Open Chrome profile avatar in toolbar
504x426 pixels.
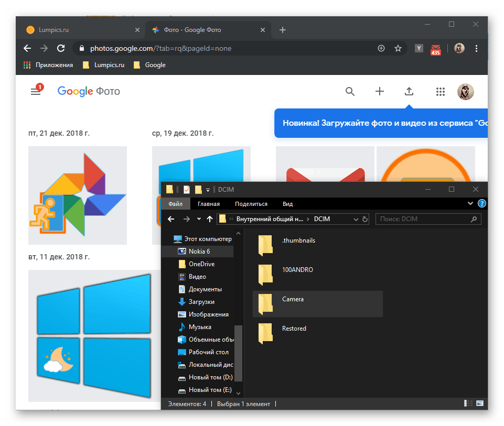point(459,48)
